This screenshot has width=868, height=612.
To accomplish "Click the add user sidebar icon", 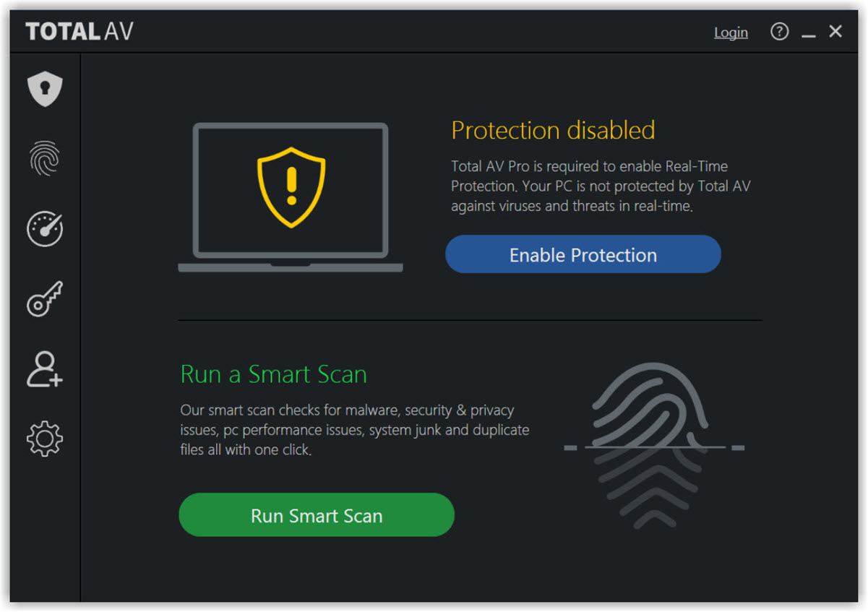I will [45, 369].
